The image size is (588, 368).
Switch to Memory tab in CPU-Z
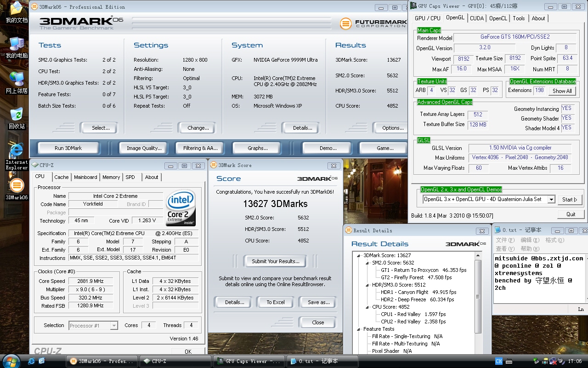[x=111, y=177]
